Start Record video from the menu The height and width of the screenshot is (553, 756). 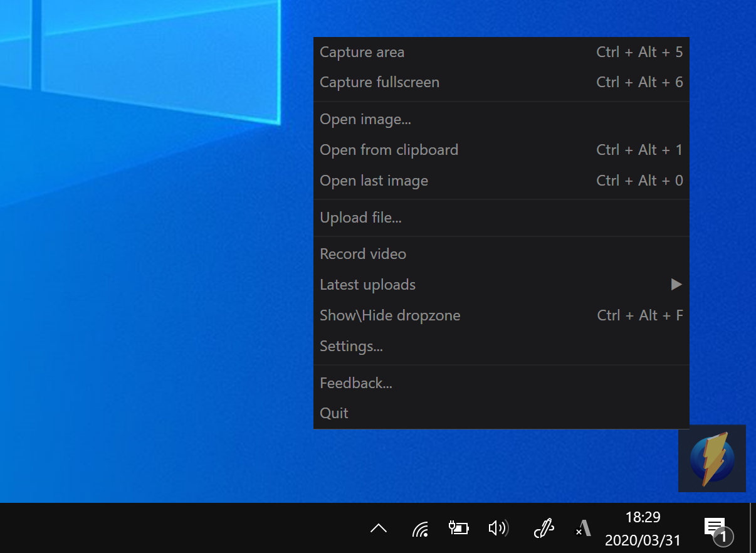click(501, 254)
